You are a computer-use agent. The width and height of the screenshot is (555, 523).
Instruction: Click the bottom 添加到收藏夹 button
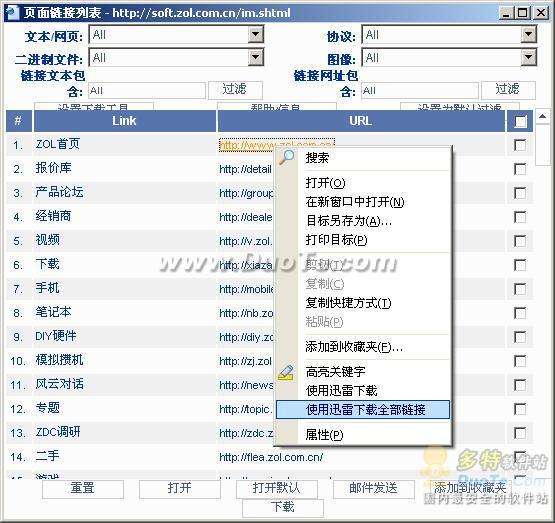470,489
